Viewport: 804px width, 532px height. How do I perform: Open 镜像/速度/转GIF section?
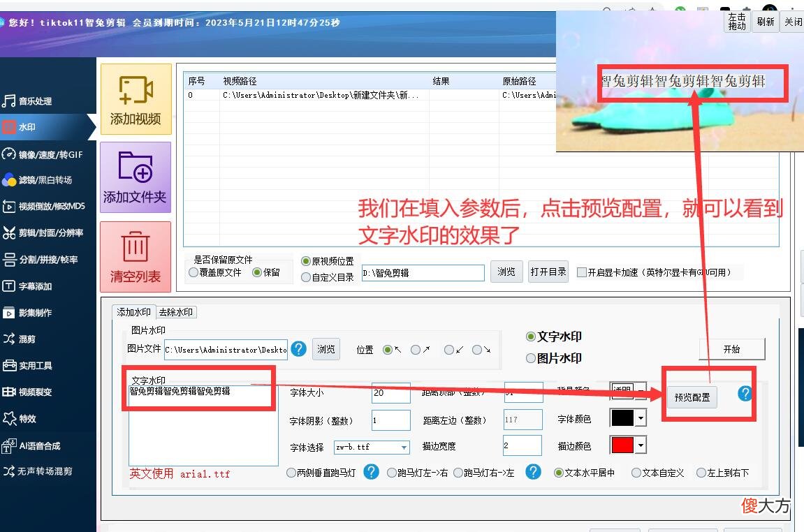click(42, 154)
